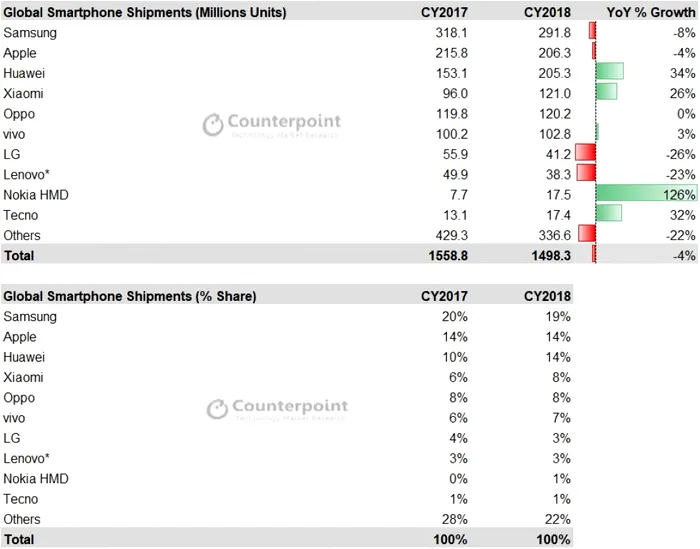Select Samsung's CY2017 shipment value 318.1
This screenshot has height=549, width=700.
448,32
